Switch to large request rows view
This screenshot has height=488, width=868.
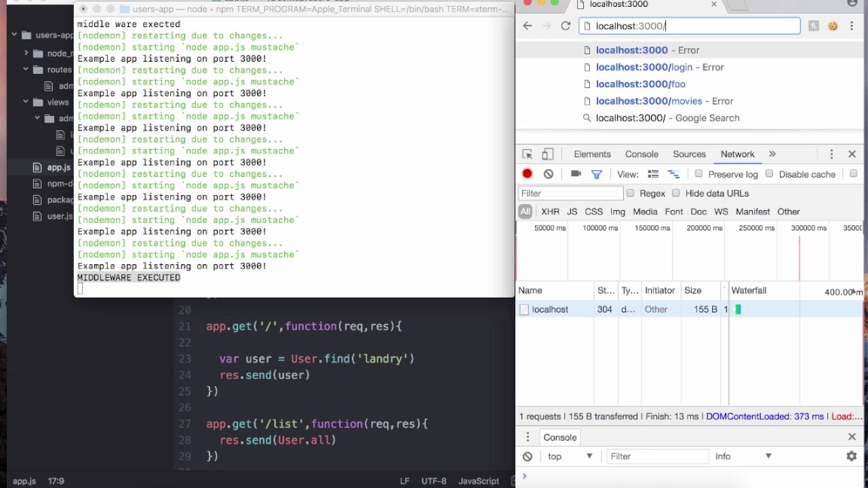653,174
